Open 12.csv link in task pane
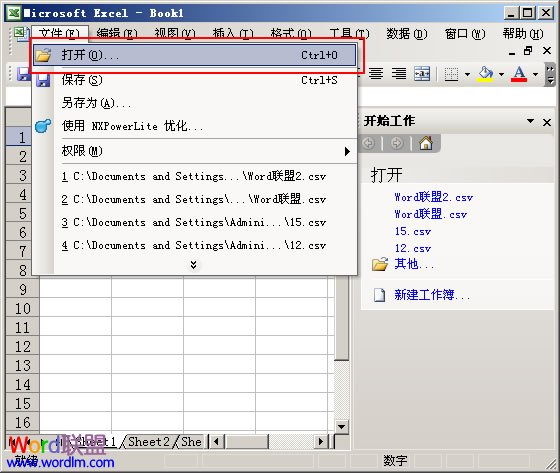This screenshot has width=560, height=473. pos(412,248)
